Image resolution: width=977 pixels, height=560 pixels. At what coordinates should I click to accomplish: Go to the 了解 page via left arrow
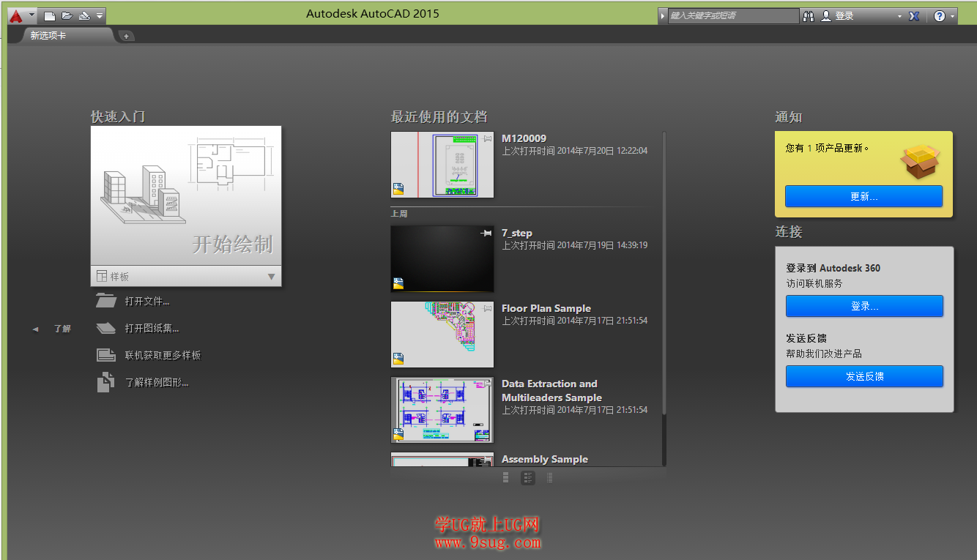point(35,329)
